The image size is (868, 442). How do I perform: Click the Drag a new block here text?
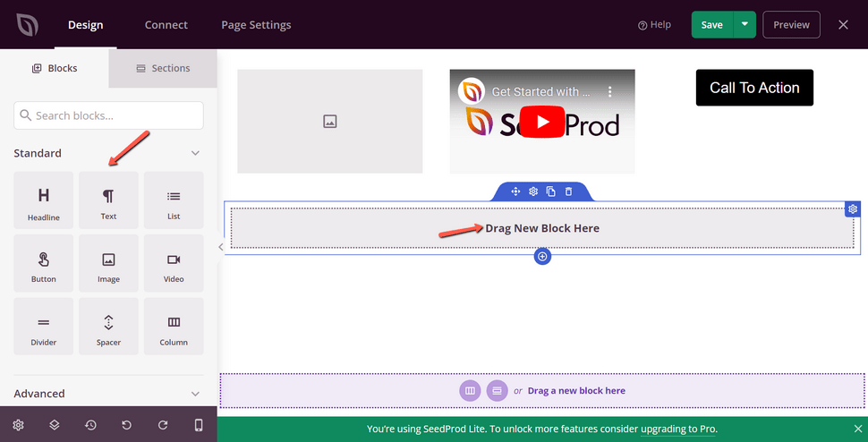coord(576,391)
